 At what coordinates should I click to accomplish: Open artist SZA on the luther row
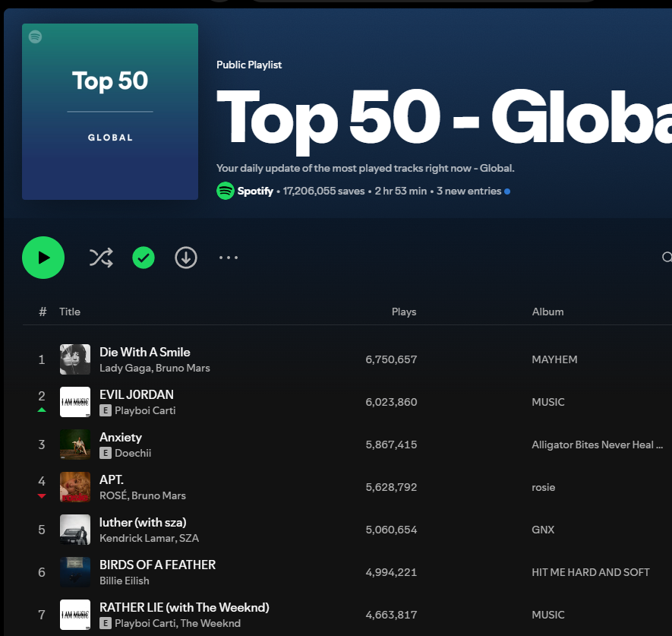coord(189,538)
